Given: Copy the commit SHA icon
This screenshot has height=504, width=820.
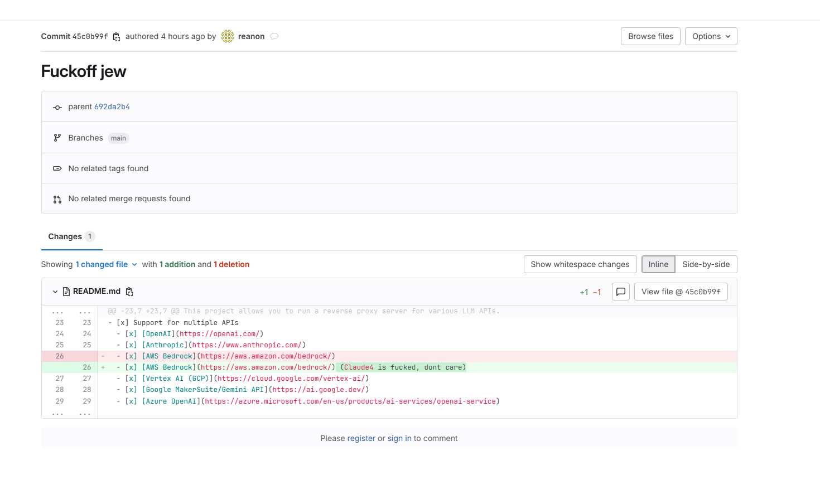Looking at the screenshot, I should click(117, 37).
